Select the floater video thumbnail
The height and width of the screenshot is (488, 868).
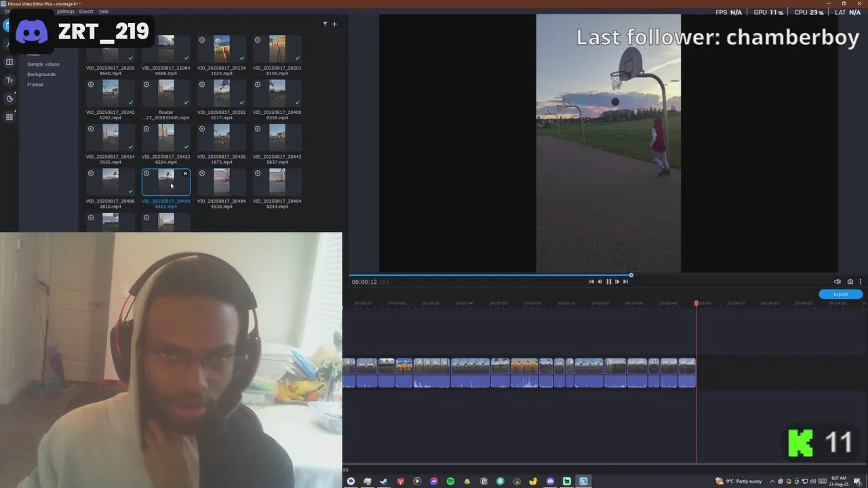click(x=166, y=93)
